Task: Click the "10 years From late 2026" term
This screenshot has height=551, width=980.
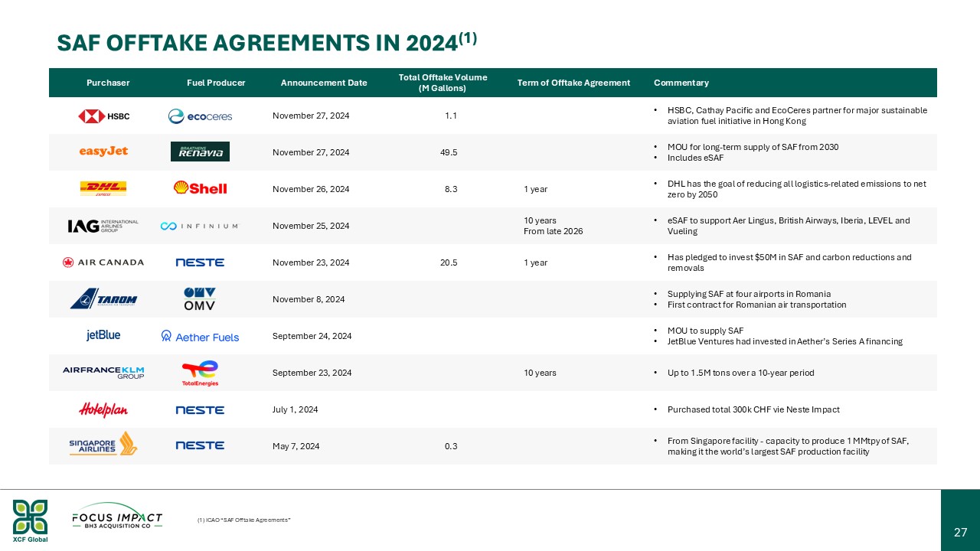Action: click(x=553, y=226)
